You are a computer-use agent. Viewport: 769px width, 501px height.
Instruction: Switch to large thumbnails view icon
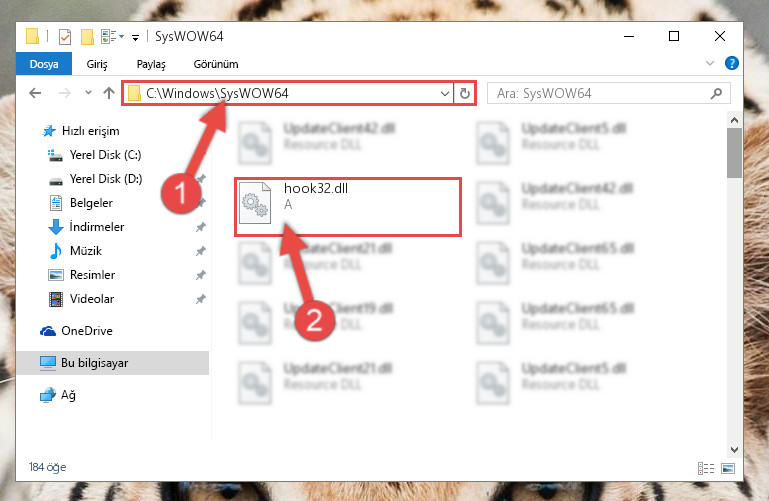click(728, 468)
